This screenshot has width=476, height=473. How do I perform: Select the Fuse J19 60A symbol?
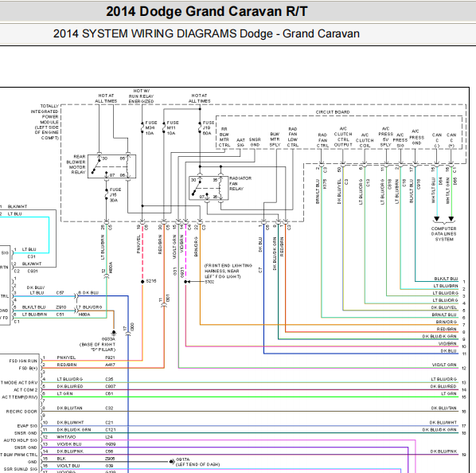coord(200,128)
